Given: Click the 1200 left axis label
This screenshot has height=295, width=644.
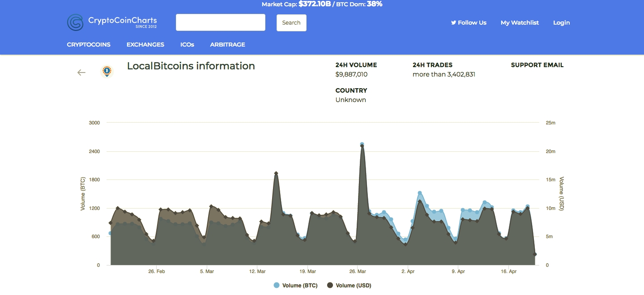Looking at the screenshot, I should (94, 208).
